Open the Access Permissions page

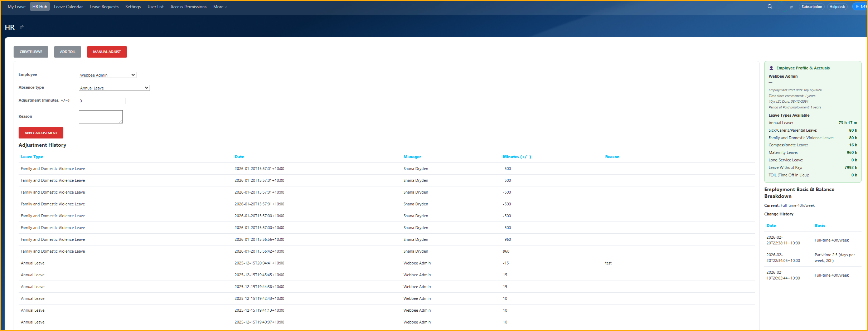pos(188,7)
